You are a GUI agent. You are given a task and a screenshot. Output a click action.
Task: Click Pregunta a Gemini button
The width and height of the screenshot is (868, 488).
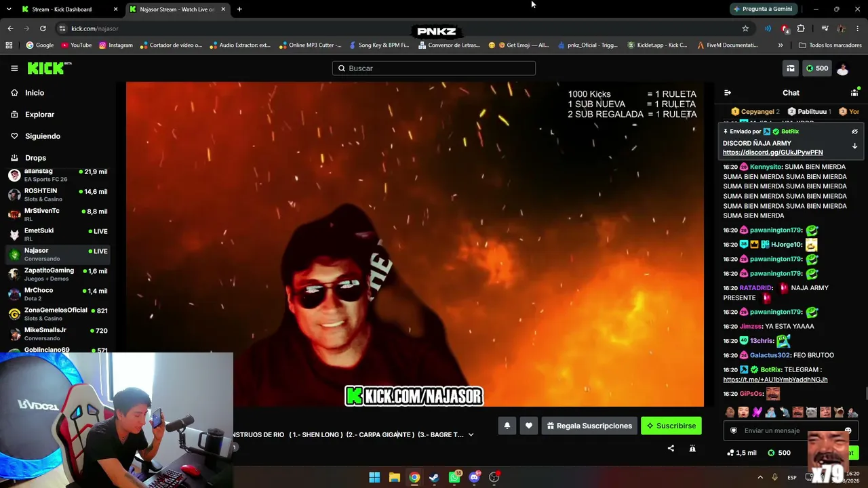point(763,9)
